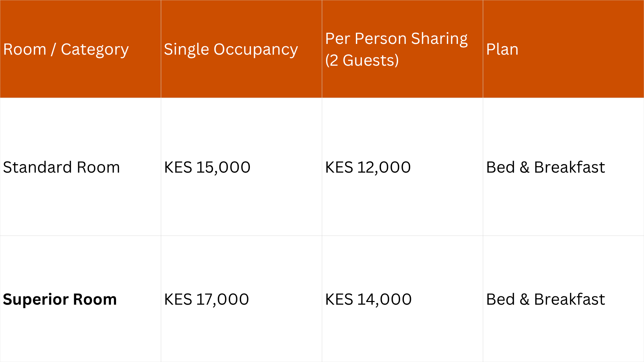Click the KES 14,000 price cell
The height and width of the screenshot is (362, 644).
point(368,299)
